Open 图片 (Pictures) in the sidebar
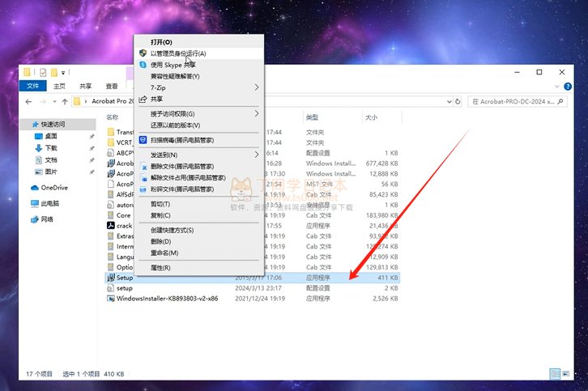Image resolution: width=588 pixels, height=391 pixels. 51,172
